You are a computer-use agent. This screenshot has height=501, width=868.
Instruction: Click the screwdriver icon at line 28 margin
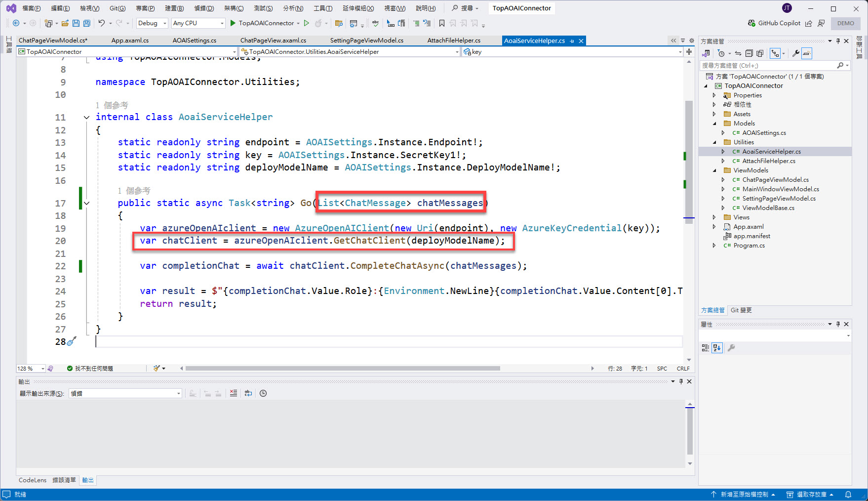click(x=72, y=341)
